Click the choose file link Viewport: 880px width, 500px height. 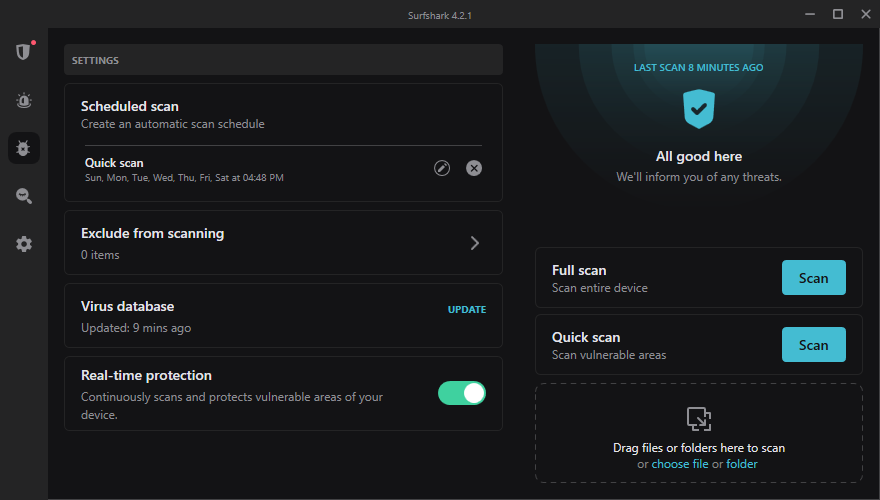pos(680,464)
